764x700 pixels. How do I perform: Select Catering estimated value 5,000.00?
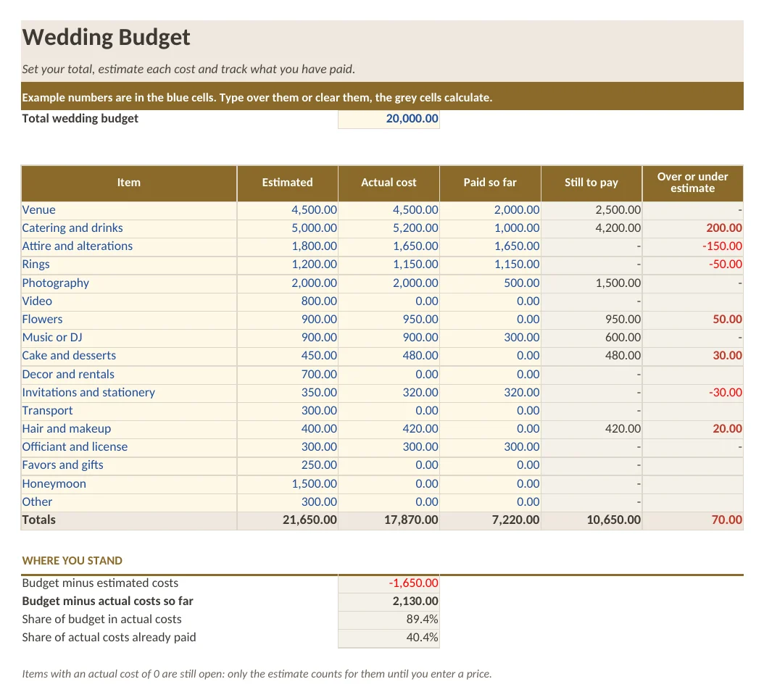coord(288,228)
